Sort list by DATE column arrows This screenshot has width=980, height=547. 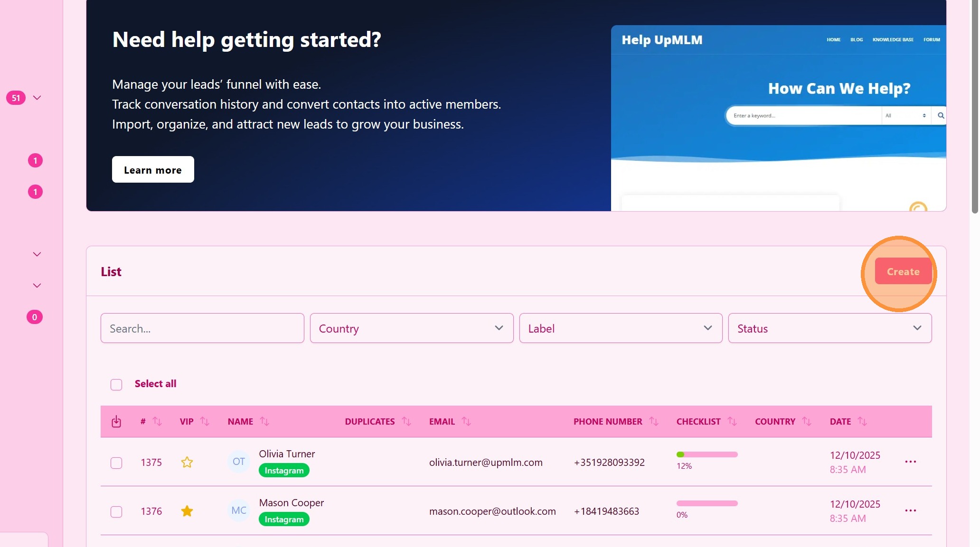(862, 421)
